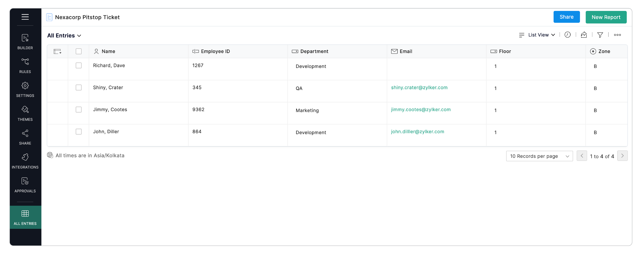
Task: Open the three-dots more options
Action: [x=617, y=35]
